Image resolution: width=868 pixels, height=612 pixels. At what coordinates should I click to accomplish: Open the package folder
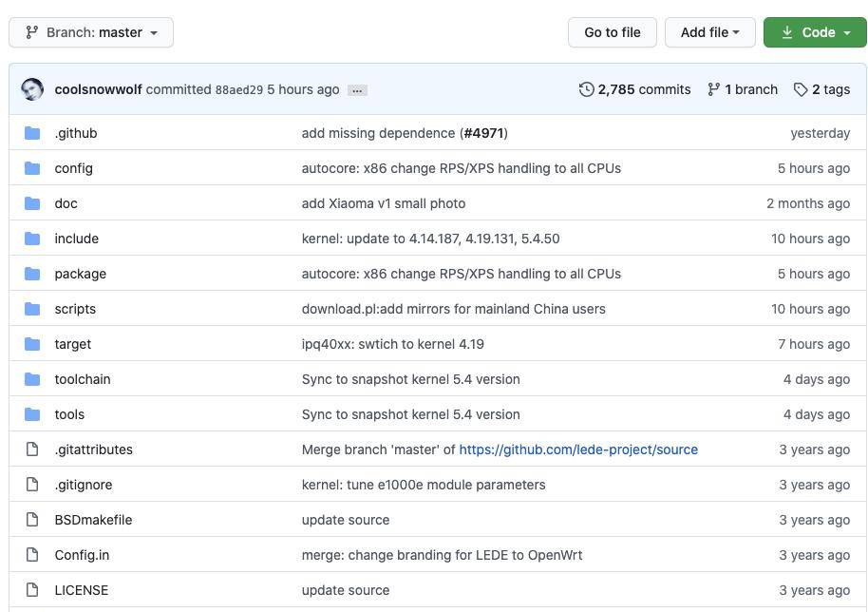click(81, 274)
